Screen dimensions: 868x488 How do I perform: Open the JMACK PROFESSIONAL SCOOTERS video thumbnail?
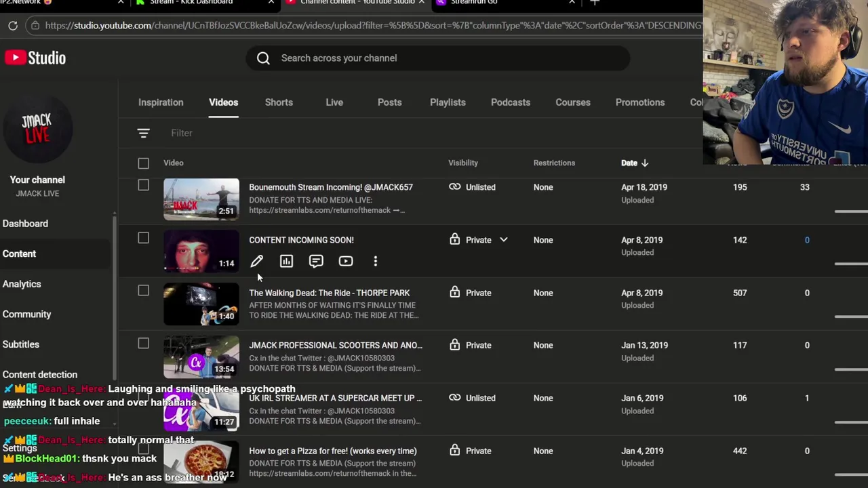pos(201,357)
